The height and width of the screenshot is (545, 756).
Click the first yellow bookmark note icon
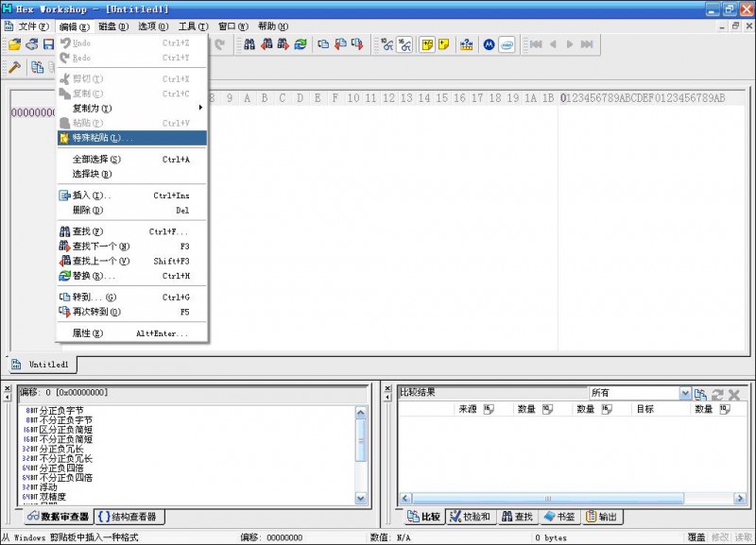pos(427,44)
